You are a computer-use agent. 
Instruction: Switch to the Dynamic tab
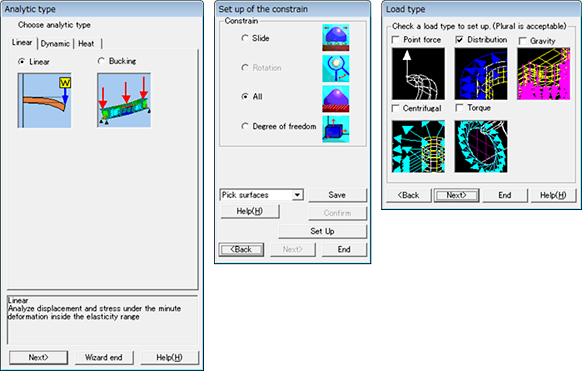pyautogui.click(x=55, y=44)
